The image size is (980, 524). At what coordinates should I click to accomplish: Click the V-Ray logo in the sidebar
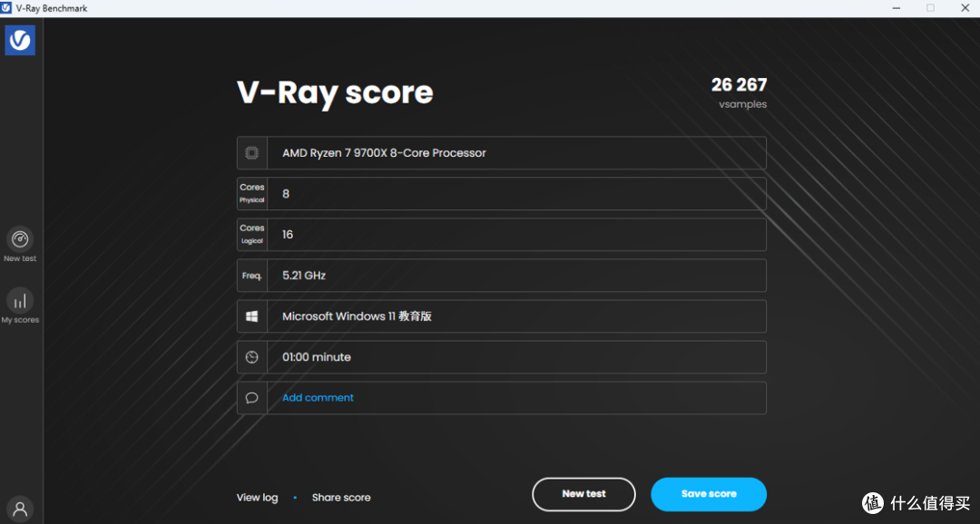click(20, 40)
